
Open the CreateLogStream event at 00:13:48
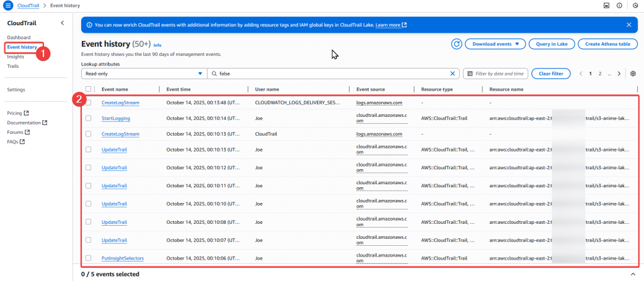point(120,102)
